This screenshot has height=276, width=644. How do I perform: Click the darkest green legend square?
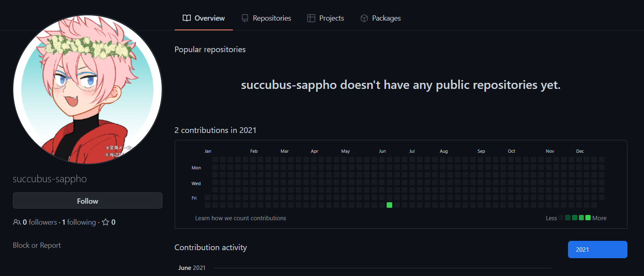click(x=568, y=218)
